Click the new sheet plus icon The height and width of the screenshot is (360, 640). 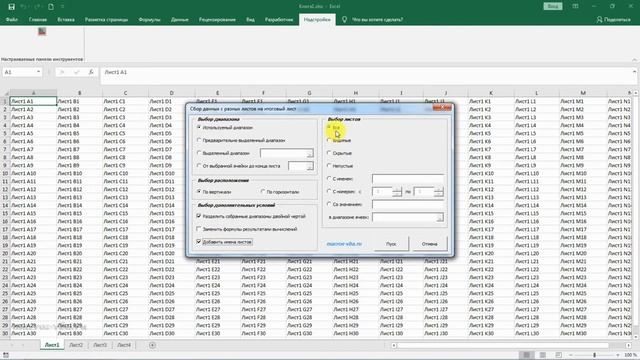pos(152,345)
